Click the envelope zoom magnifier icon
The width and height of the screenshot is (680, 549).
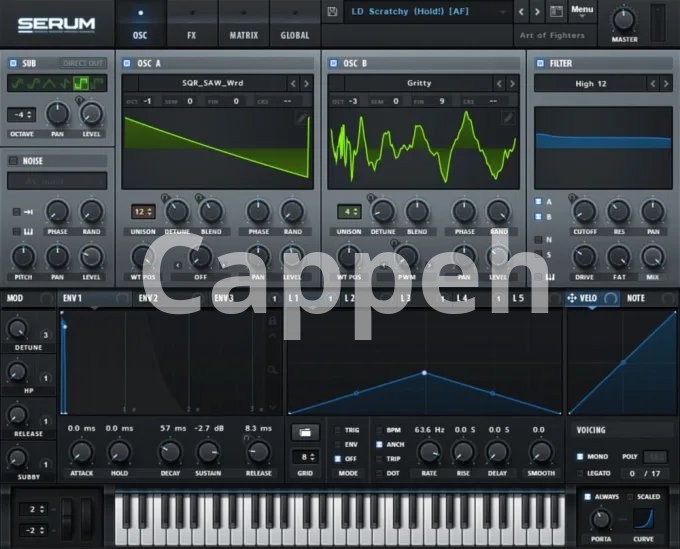[272, 370]
